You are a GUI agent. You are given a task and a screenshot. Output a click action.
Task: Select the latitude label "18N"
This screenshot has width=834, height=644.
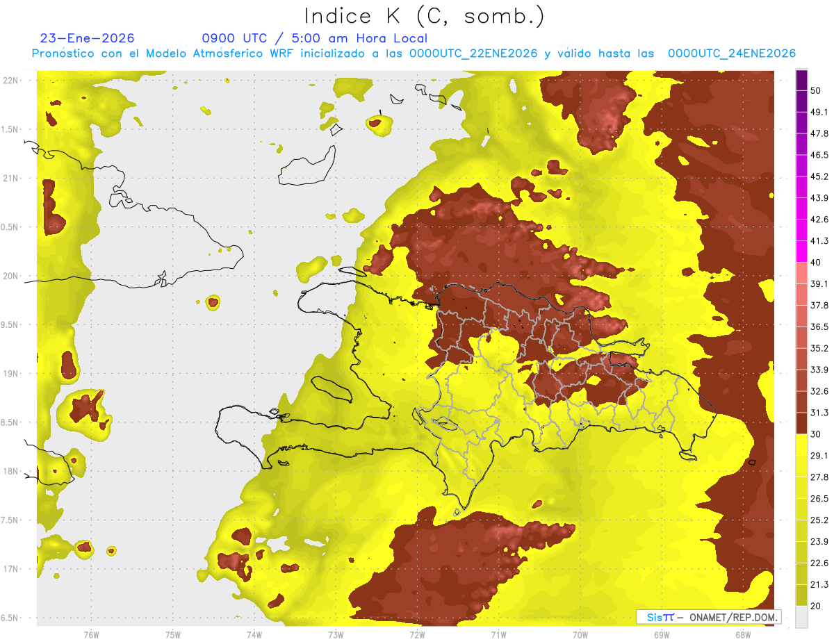tap(11, 472)
